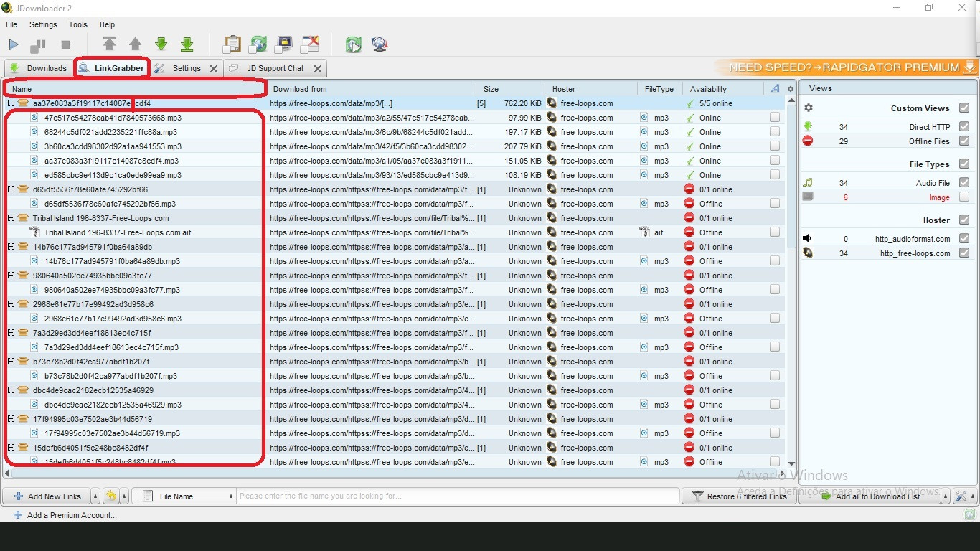Collapse the b73c78b2d0f42ca977abdf1b207f package
The image size is (980, 551).
click(11, 362)
